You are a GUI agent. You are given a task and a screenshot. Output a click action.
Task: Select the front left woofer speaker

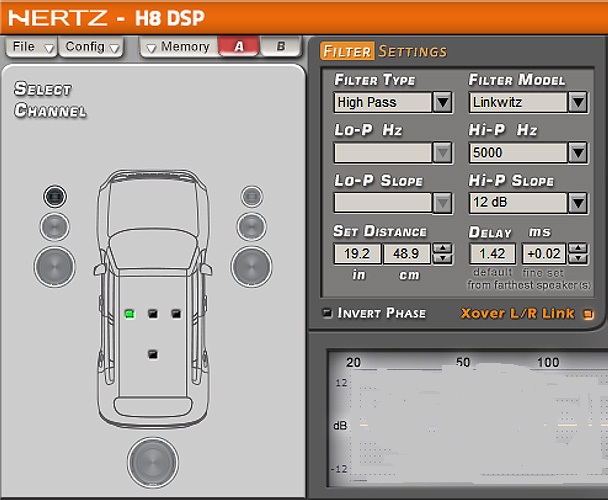54,266
